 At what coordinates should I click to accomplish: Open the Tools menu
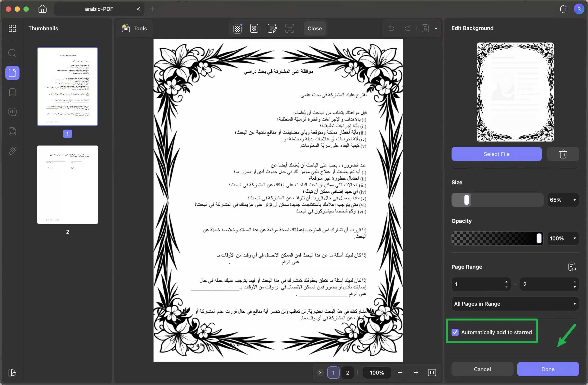coord(134,28)
